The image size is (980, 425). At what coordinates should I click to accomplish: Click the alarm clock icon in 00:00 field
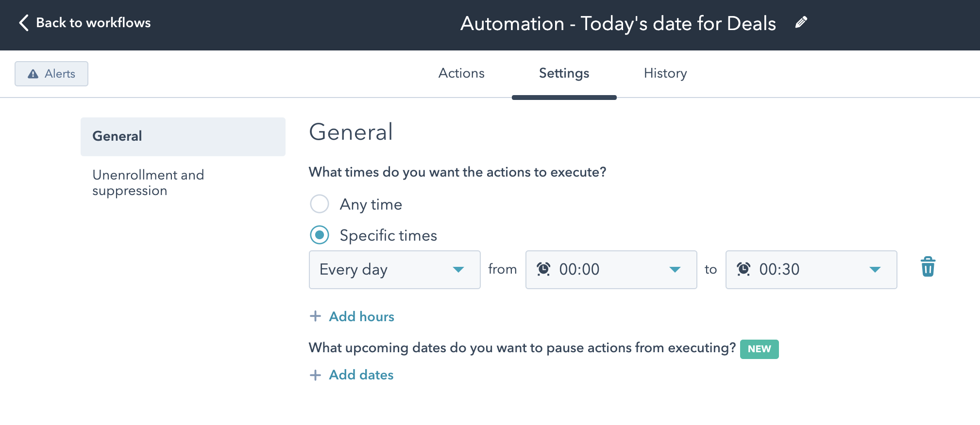(543, 269)
